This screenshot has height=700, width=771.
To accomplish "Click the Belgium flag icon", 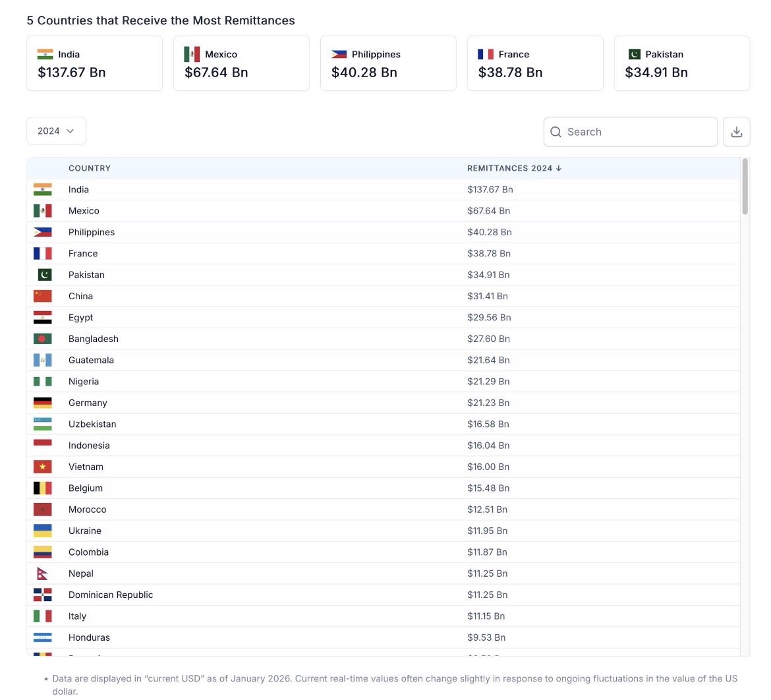I will point(43,488).
